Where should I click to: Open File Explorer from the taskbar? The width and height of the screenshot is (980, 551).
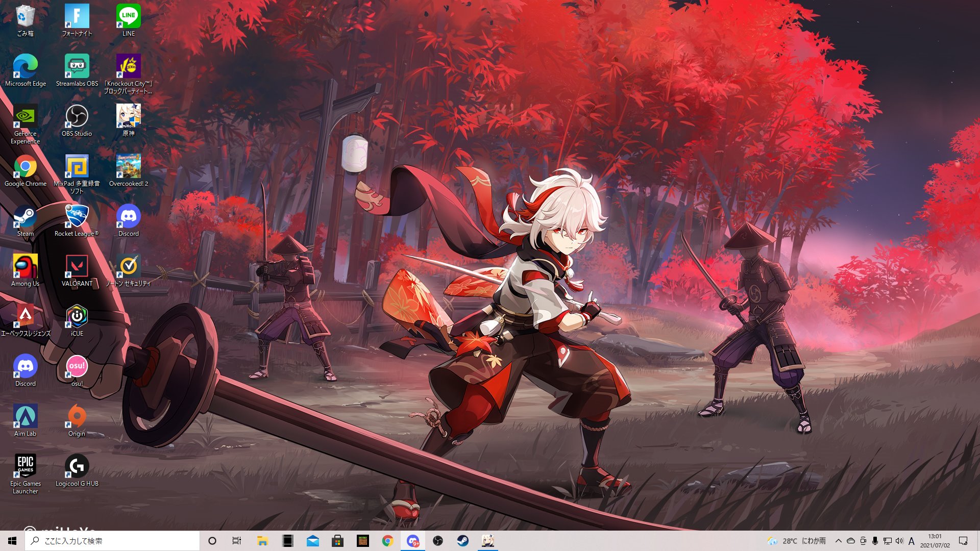pos(262,541)
